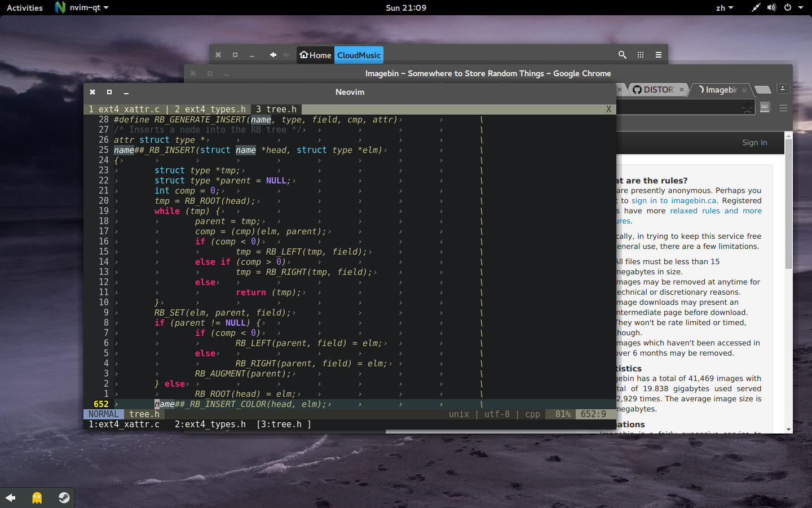
Task: Open the 'sign in to imagebin.ca' link
Action: click(x=674, y=201)
